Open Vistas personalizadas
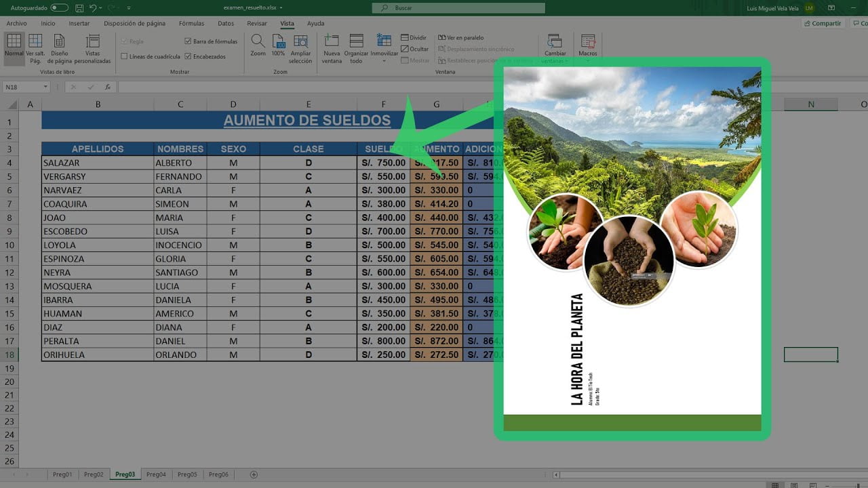868x488 pixels. tap(92, 48)
